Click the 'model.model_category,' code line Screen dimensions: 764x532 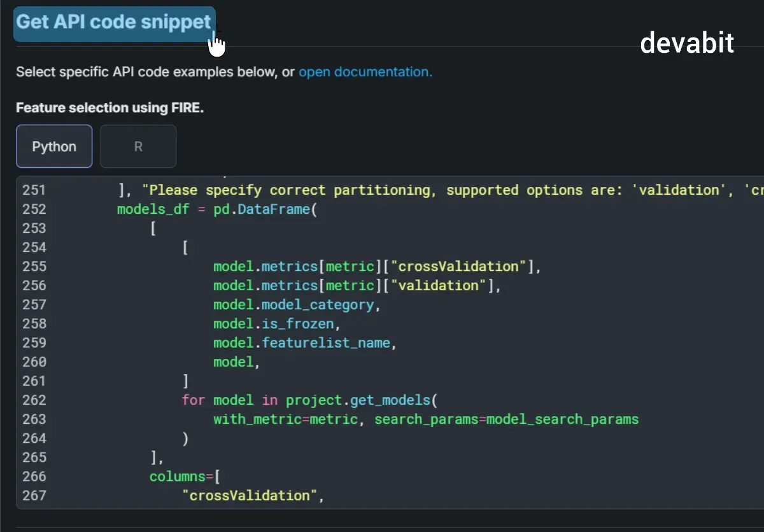297,304
